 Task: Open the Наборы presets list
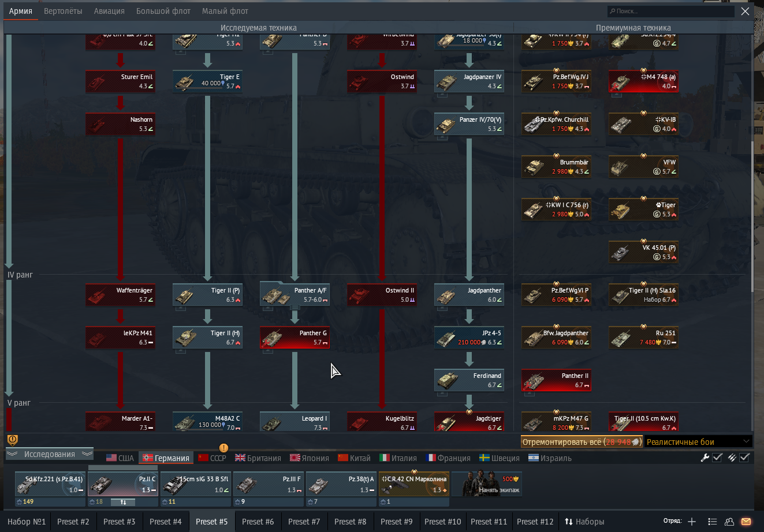[x=584, y=522]
